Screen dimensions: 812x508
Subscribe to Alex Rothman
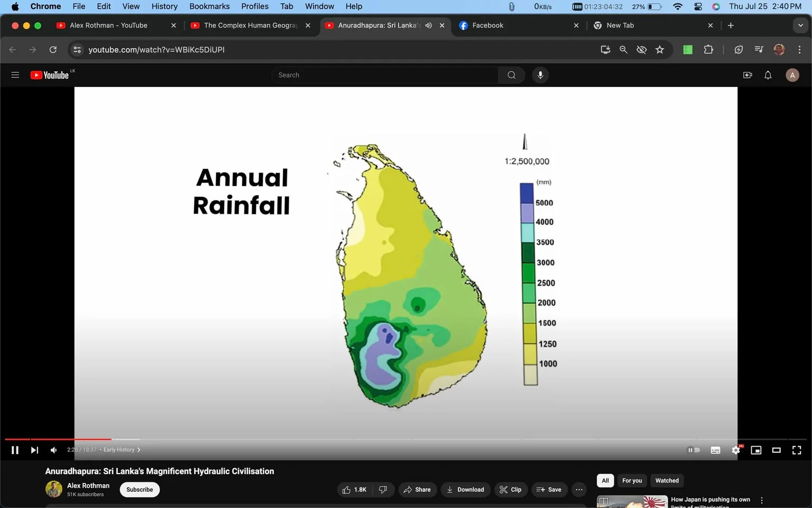(140, 489)
